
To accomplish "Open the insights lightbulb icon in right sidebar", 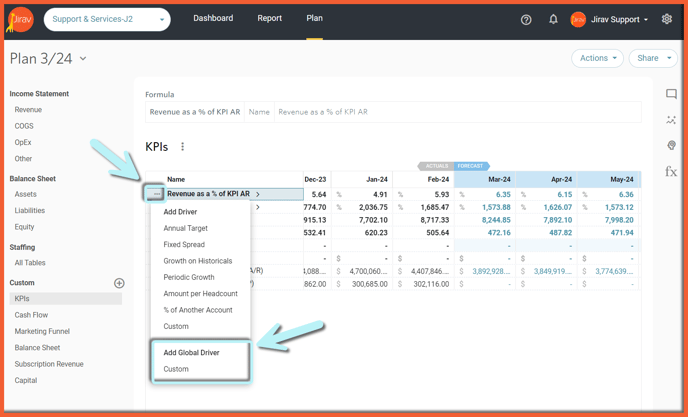I will 671,145.
